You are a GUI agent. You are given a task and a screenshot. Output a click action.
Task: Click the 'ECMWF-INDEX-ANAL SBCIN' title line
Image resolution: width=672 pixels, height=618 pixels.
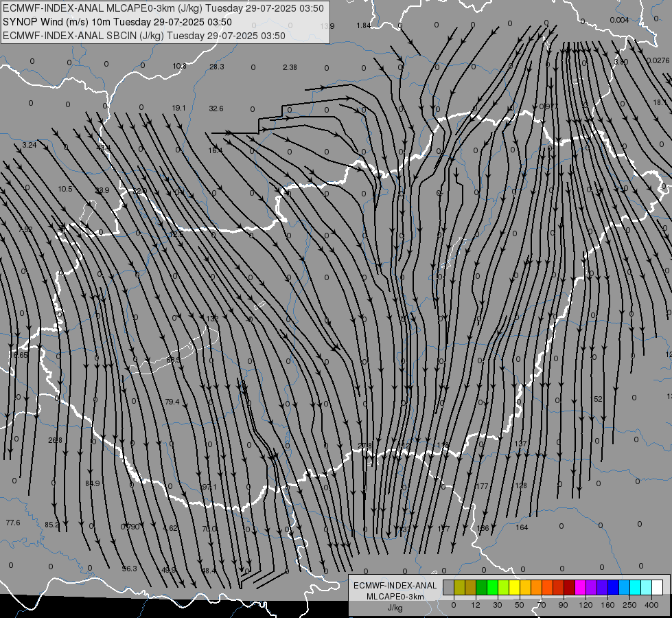click(144, 36)
